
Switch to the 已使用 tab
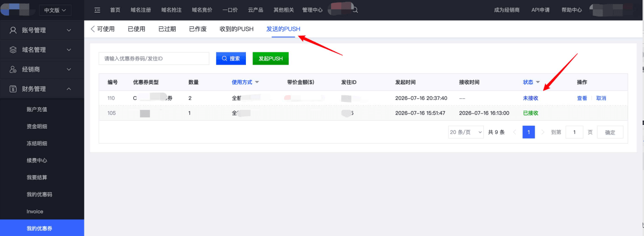(x=137, y=29)
